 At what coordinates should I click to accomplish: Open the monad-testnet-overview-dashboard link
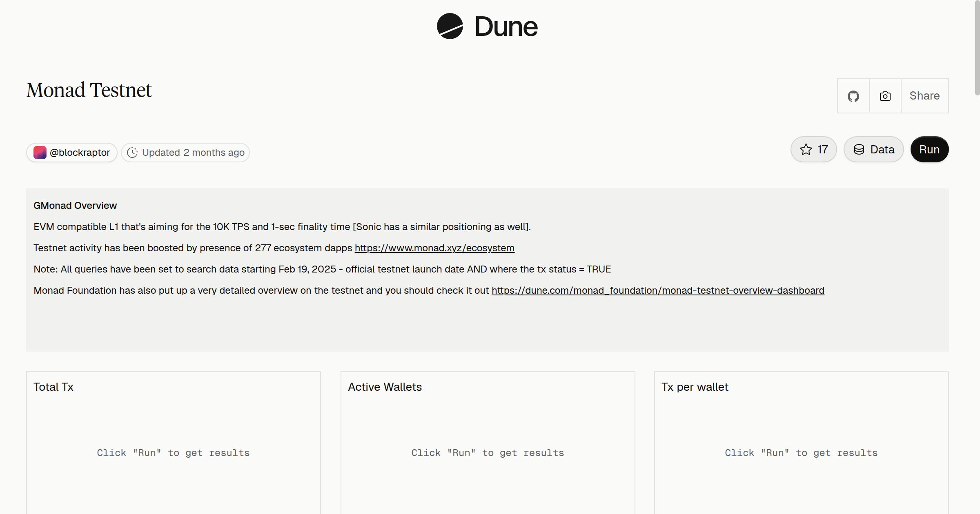tap(658, 290)
